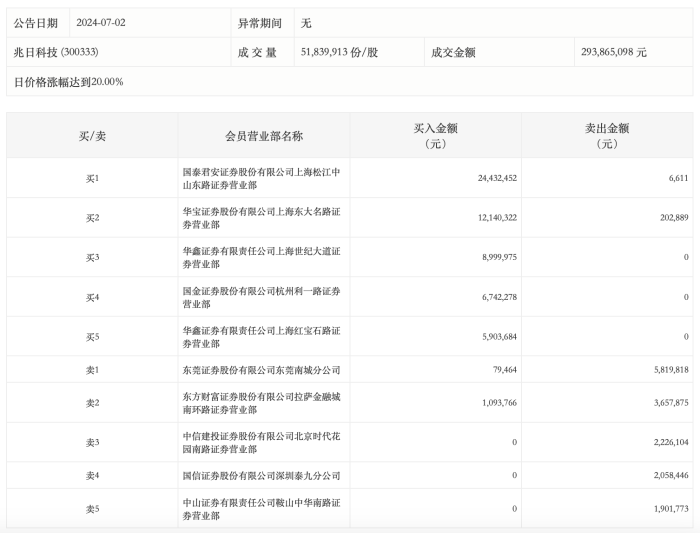Select the 买4 row label
Screen dimensions: 700x533
[x=92, y=297]
